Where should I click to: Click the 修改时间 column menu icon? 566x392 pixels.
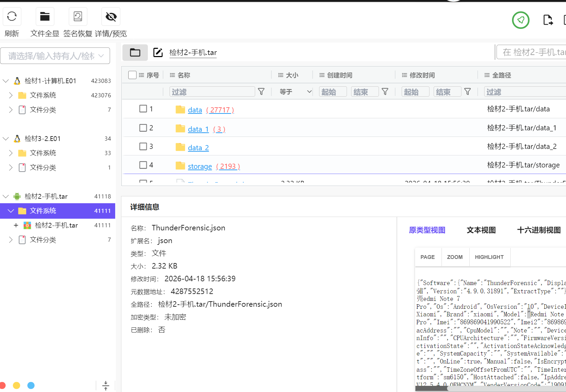pos(404,75)
